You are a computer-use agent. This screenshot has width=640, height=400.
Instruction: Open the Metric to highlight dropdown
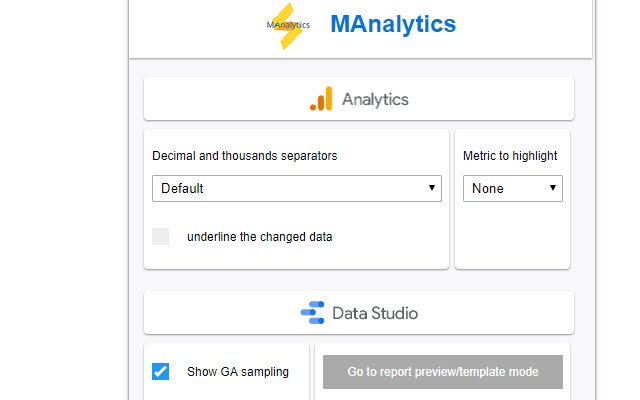(x=513, y=189)
